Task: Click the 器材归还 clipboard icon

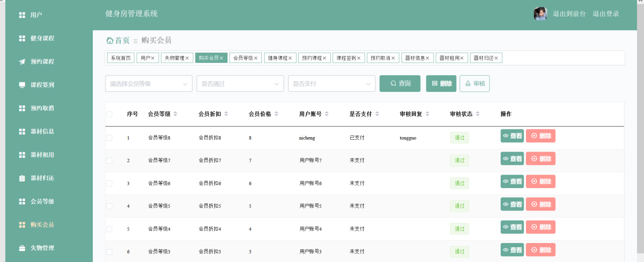Action: click(x=22, y=178)
